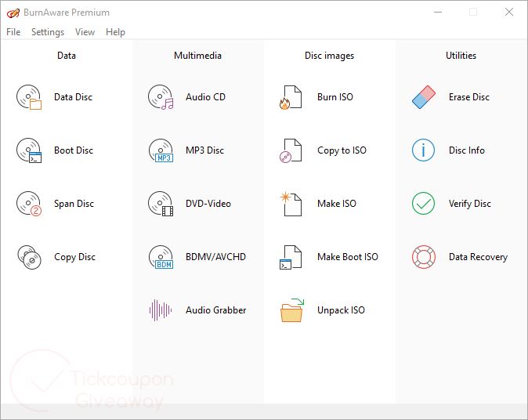Open the Disc Info icon
Screen dimensions: 528x420
423,150
